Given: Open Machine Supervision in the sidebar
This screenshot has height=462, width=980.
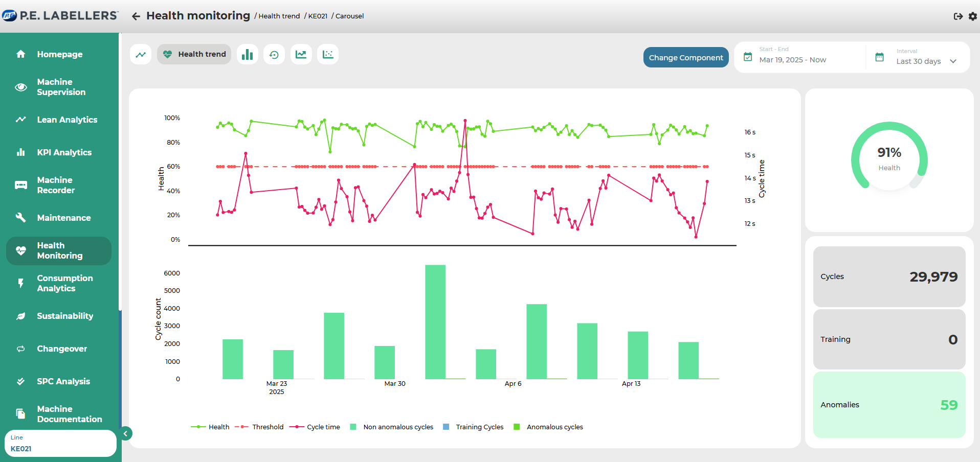Looking at the screenshot, I should [x=61, y=87].
